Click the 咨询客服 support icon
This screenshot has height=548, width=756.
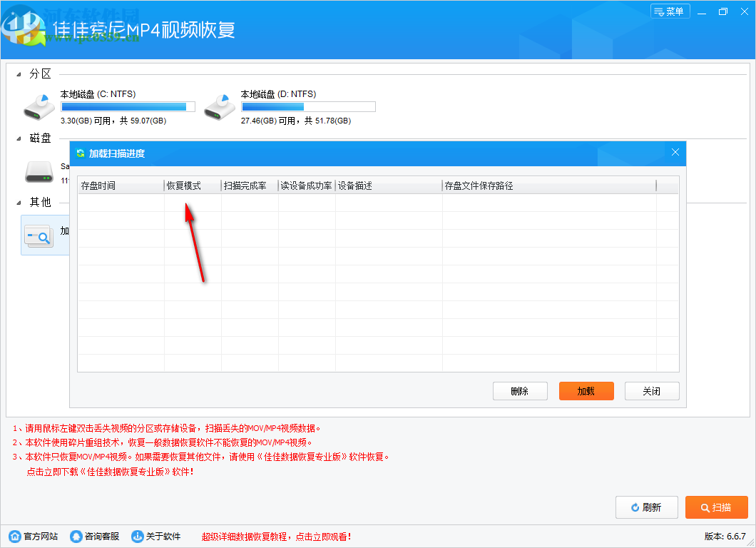coord(76,537)
